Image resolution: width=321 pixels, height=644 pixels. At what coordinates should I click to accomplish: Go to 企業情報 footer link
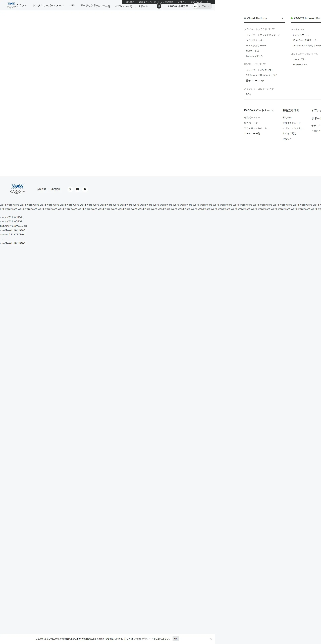click(41, 189)
